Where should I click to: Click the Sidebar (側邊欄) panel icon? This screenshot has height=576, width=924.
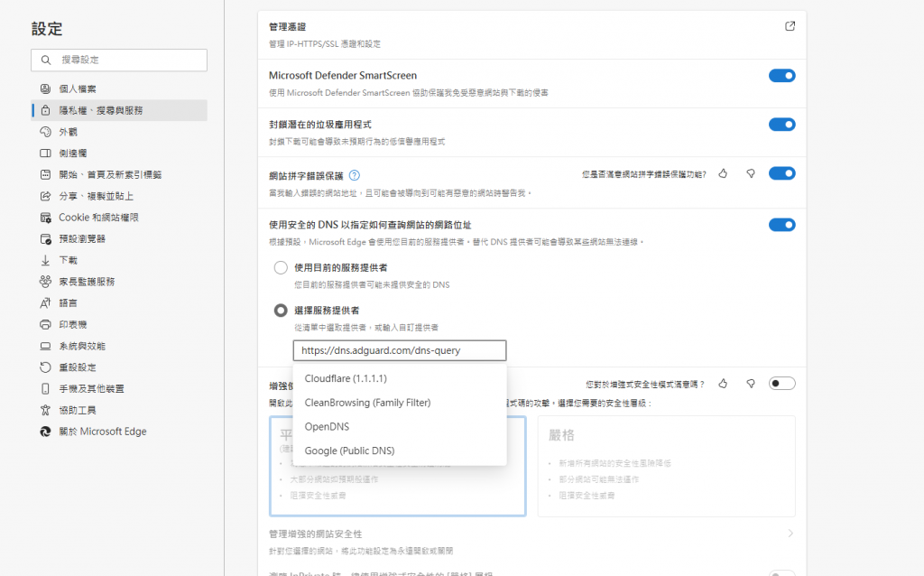[x=45, y=153]
